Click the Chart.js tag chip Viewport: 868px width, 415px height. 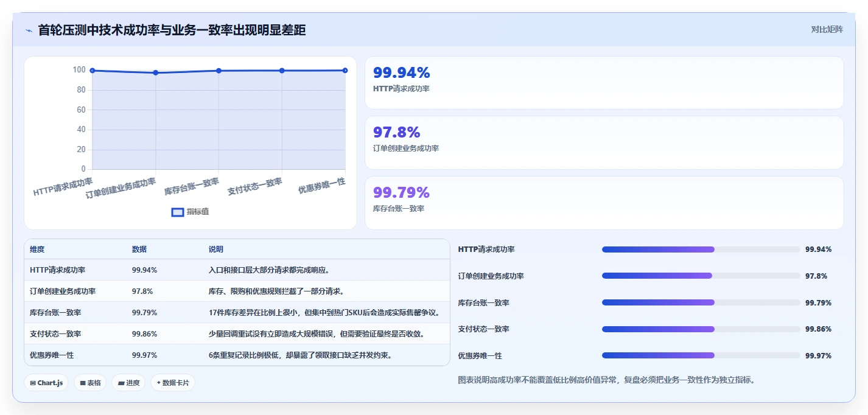47,383
